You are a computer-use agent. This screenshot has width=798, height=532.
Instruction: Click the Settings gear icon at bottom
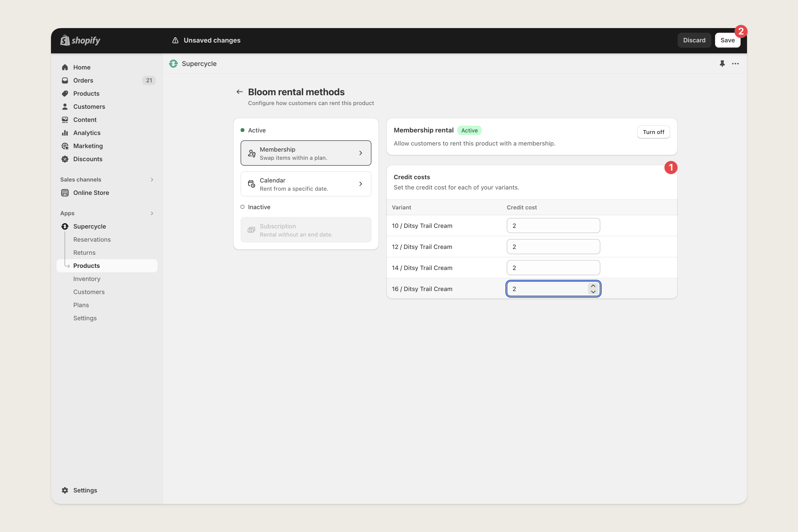tap(65, 490)
